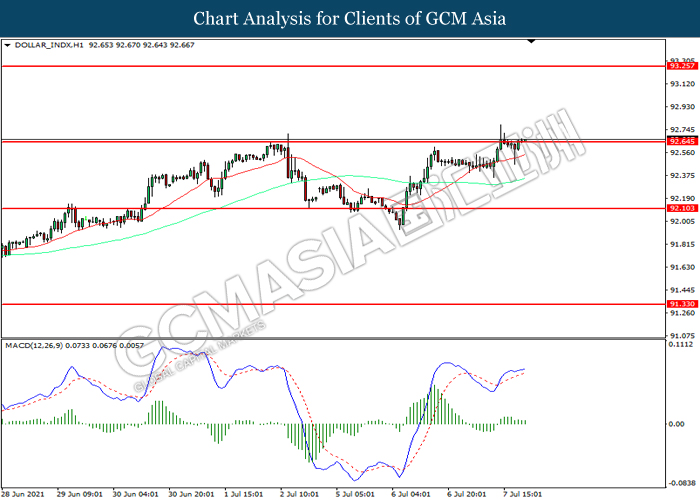700x500 pixels.
Task: Click the chart title banner text
Action: click(x=349, y=19)
